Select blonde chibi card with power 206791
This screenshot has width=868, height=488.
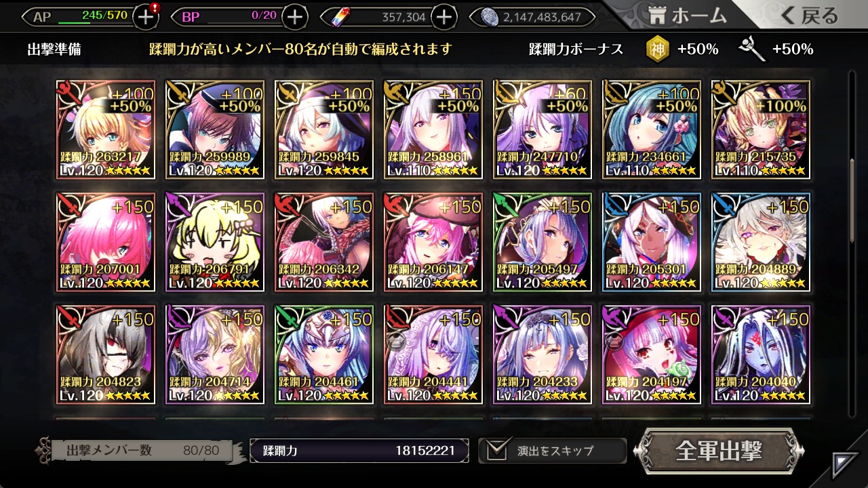click(x=215, y=242)
